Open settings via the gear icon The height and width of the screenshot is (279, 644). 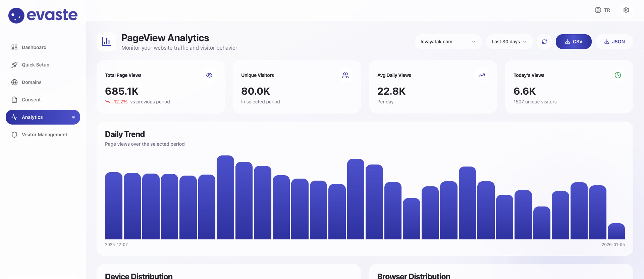(x=626, y=10)
